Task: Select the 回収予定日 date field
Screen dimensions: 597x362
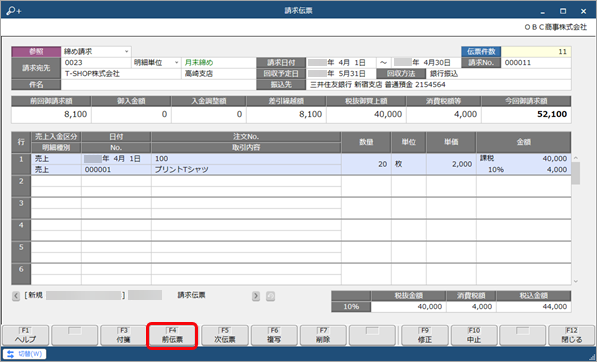Action: click(x=341, y=73)
